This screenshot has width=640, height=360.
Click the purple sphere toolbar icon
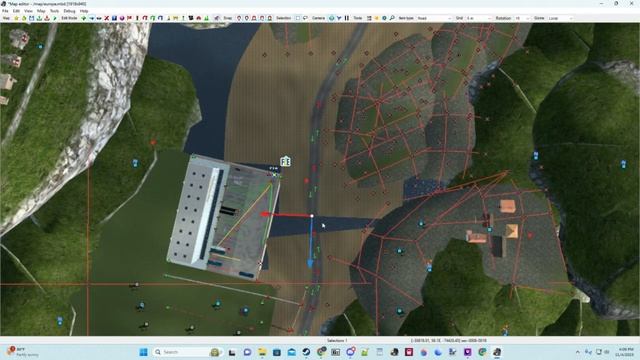(122, 18)
